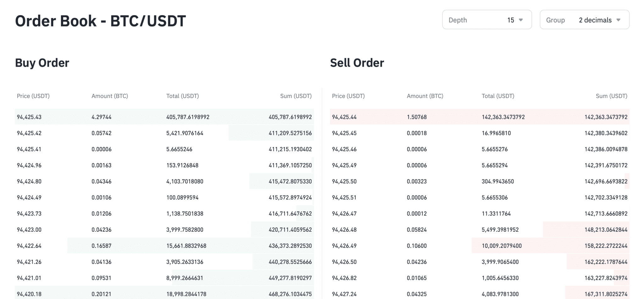
Task: Select the Sell Order section heading
Action: click(357, 63)
